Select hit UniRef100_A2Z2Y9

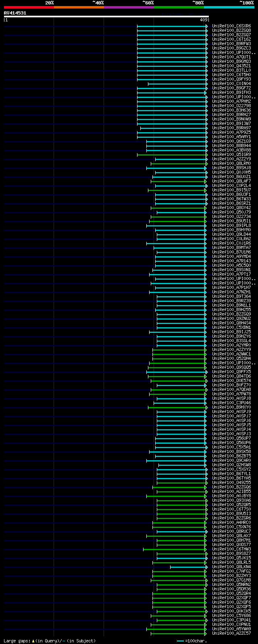(x=231, y=159)
